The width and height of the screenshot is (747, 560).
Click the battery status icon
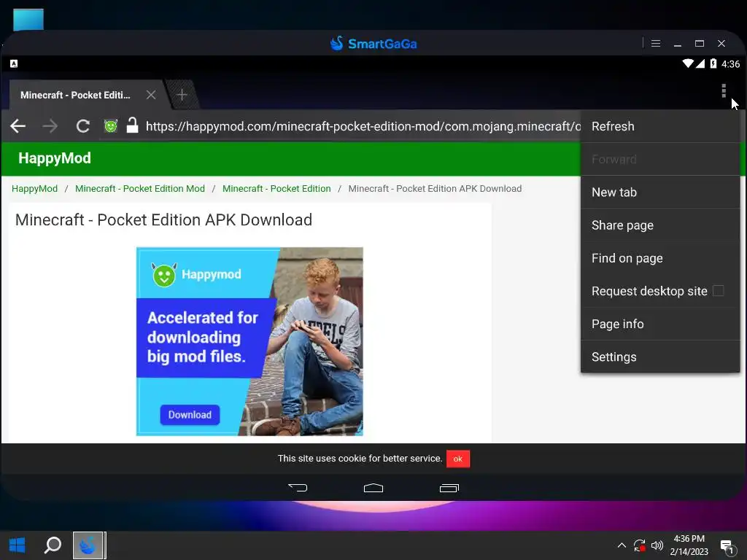pyautogui.click(x=713, y=63)
